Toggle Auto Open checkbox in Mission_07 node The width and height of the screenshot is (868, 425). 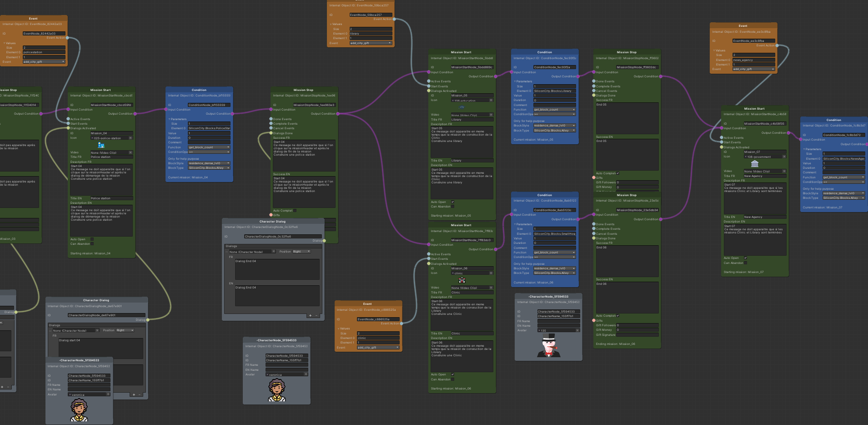click(745, 258)
